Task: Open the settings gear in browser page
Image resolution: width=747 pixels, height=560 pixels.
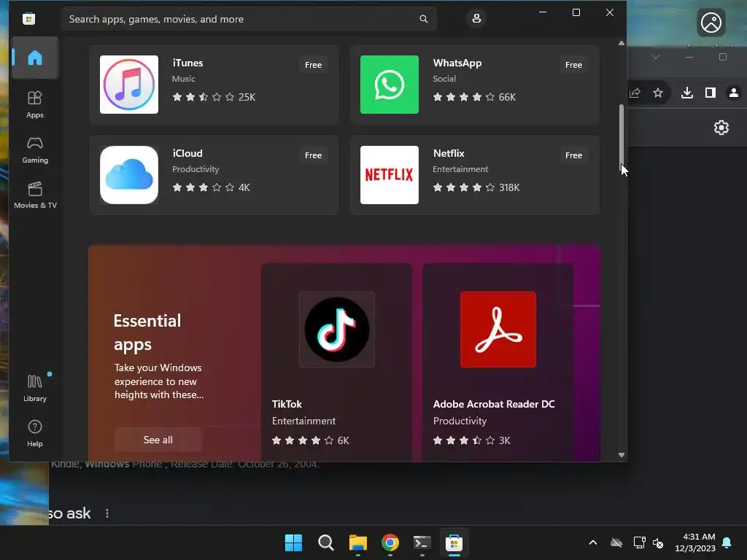Action: (x=721, y=128)
